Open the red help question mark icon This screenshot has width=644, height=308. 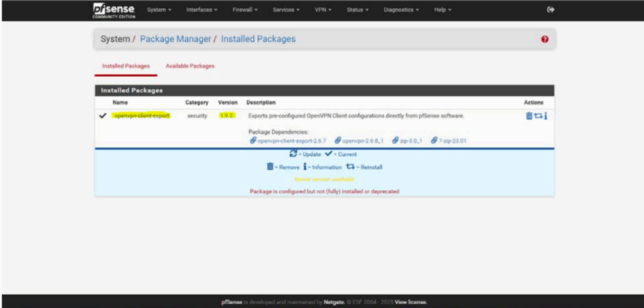coord(545,39)
